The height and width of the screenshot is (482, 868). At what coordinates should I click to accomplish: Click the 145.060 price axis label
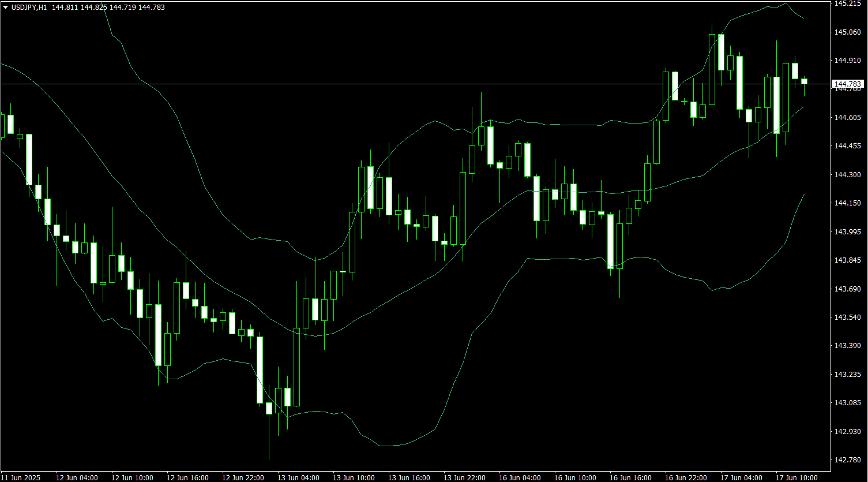847,32
